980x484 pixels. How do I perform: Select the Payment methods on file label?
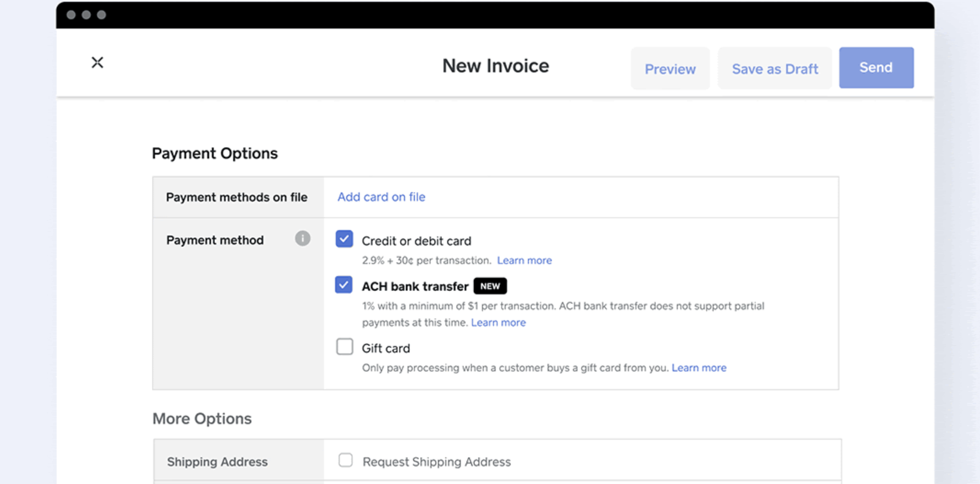(x=236, y=197)
